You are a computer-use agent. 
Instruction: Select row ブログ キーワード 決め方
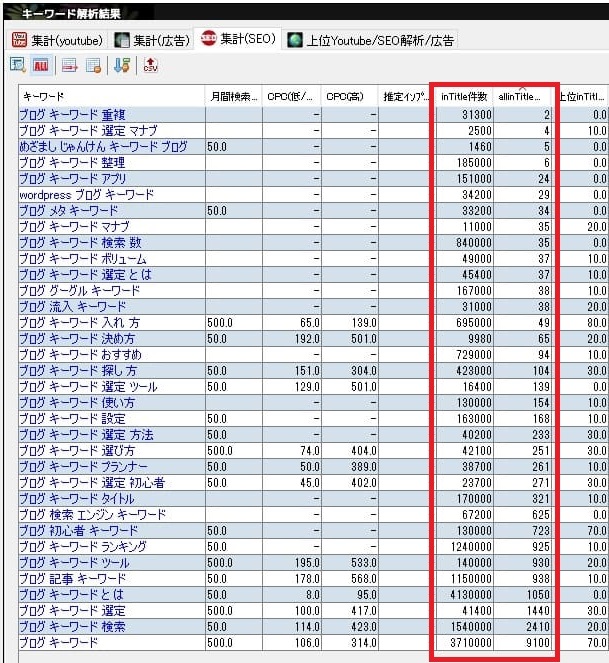pyautogui.click(x=313, y=339)
